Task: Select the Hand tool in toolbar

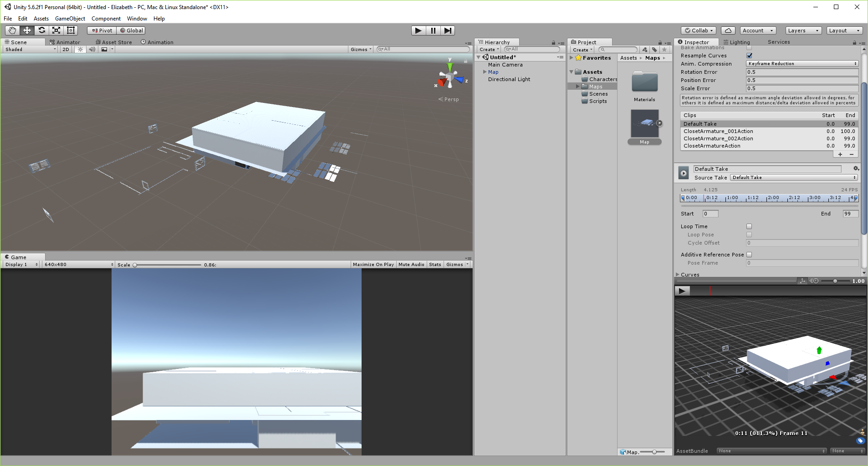Action: coord(12,31)
